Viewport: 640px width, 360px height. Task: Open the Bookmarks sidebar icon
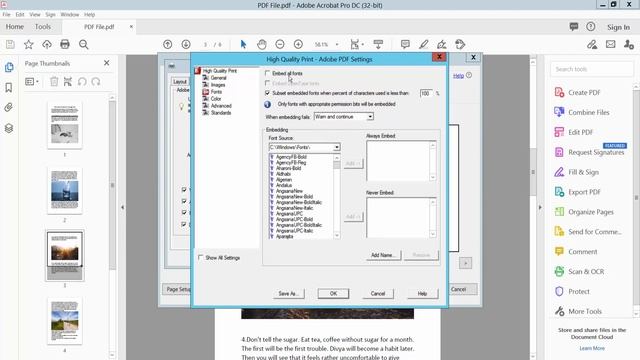tap(9, 88)
